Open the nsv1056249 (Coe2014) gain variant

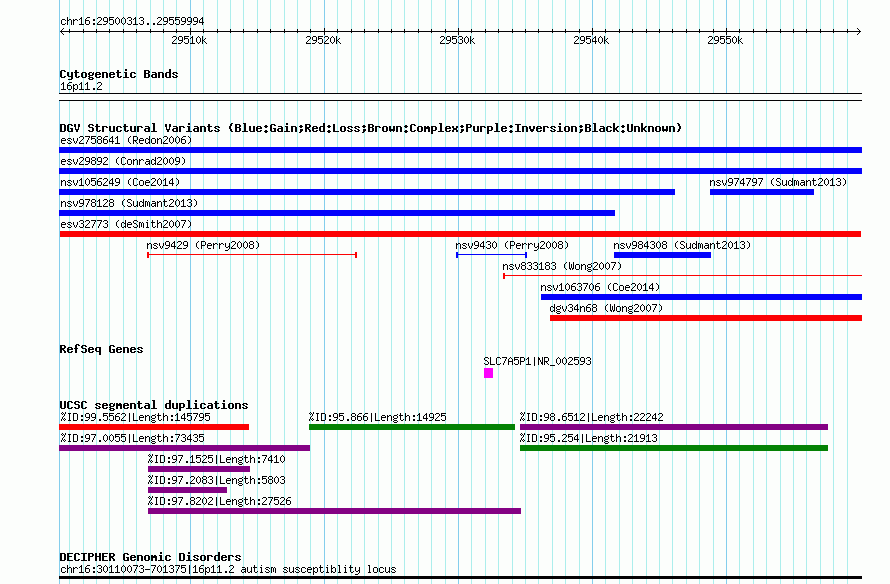point(367,192)
